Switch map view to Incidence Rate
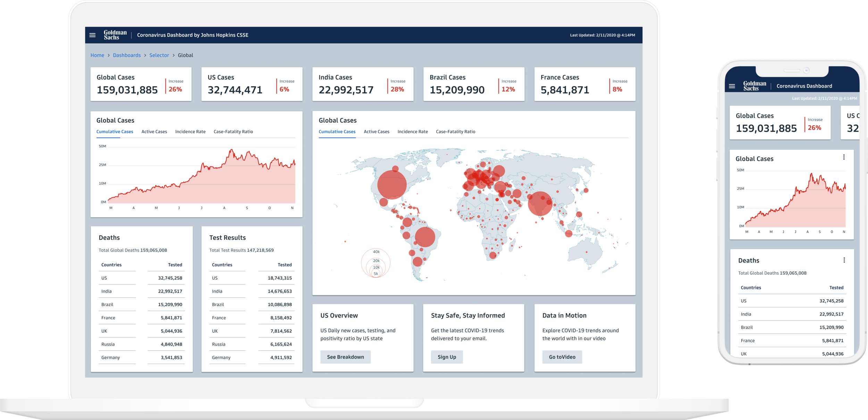This screenshot has width=868, height=420. (x=413, y=132)
